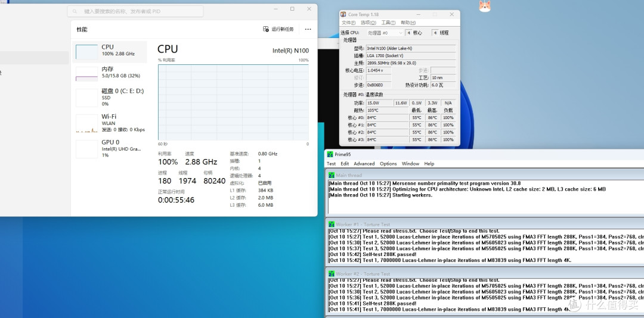This screenshot has height=318, width=644.
Task: Click Worker #1 'Self-test 288K passed!' line
Action: coord(373,254)
